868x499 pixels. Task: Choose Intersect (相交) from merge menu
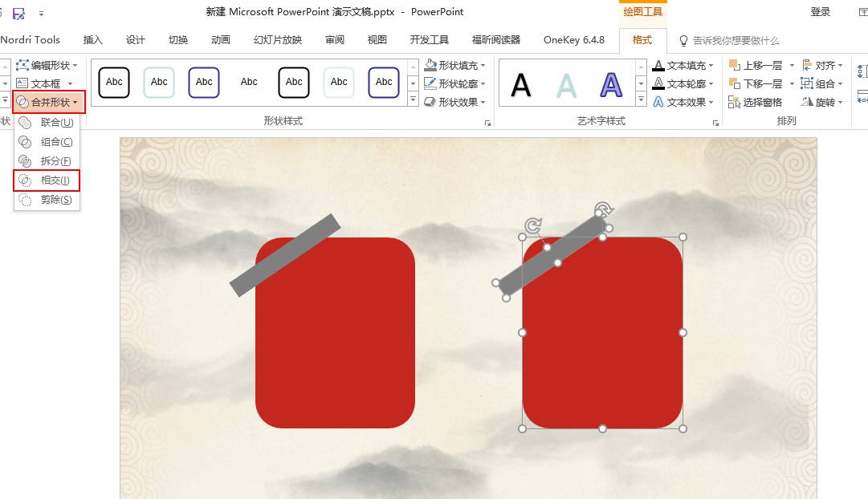pos(47,181)
